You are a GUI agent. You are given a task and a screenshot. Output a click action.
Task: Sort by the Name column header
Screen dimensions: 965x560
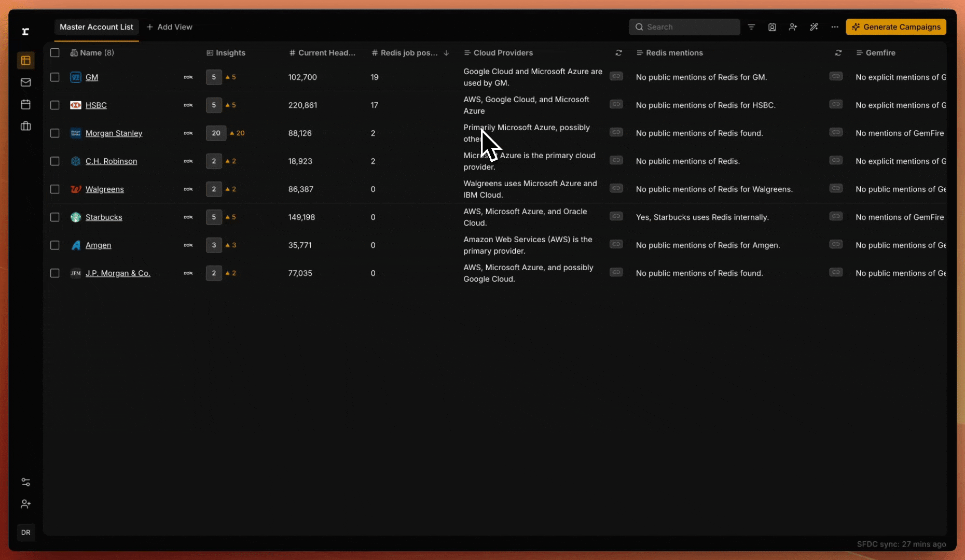[x=96, y=52]
